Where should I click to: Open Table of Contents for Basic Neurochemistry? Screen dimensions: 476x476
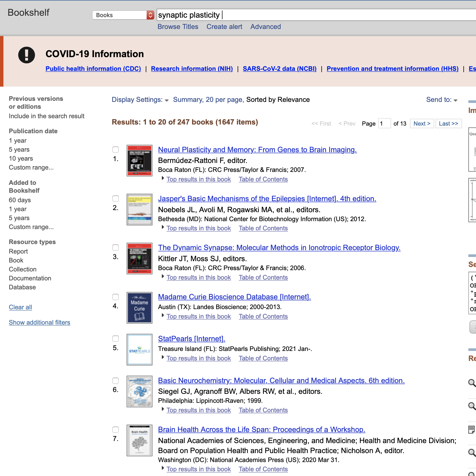[263, 410]
